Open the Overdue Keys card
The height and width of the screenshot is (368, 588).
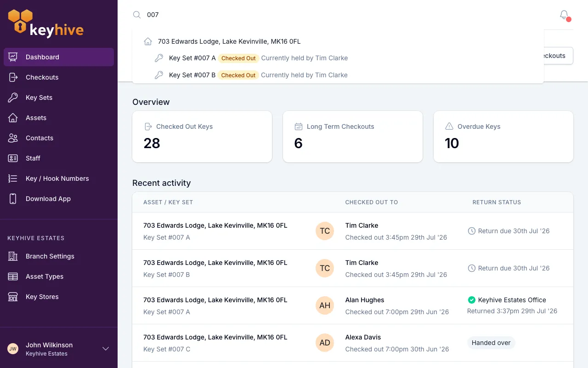(503, 137)
